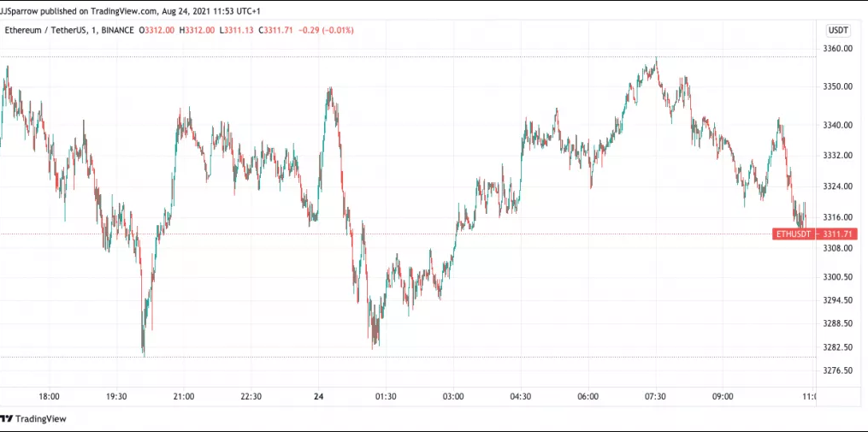Select the 09:00 time axis marker
The width and height of the screenshot is (868, 432).
[723, 397]
